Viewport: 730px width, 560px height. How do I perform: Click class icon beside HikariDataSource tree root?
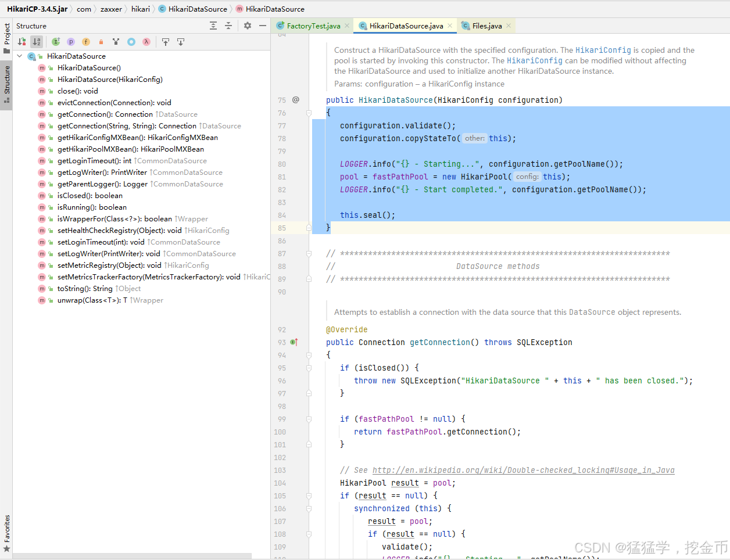click(x=32, y=56)
